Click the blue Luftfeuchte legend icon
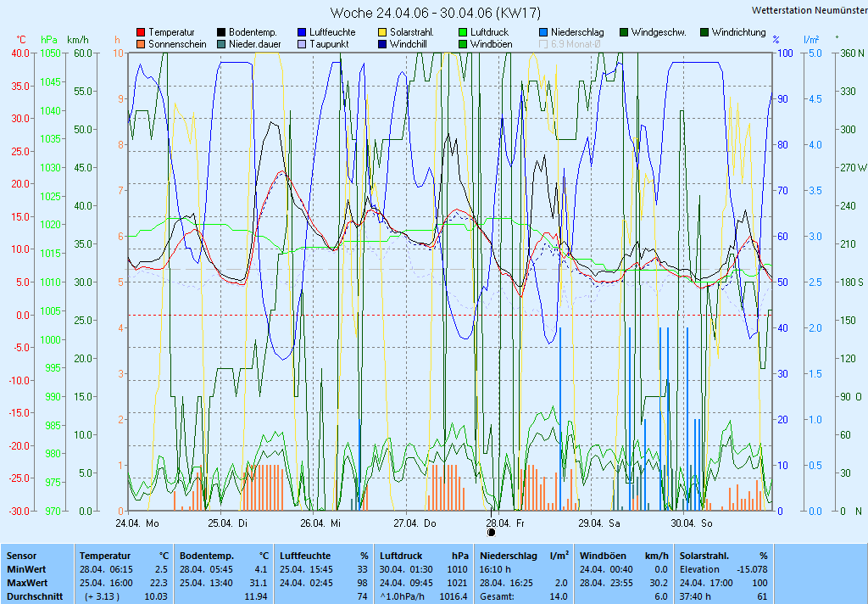The height and width of the screenshot is (604, 868). (x=302, y=32)
